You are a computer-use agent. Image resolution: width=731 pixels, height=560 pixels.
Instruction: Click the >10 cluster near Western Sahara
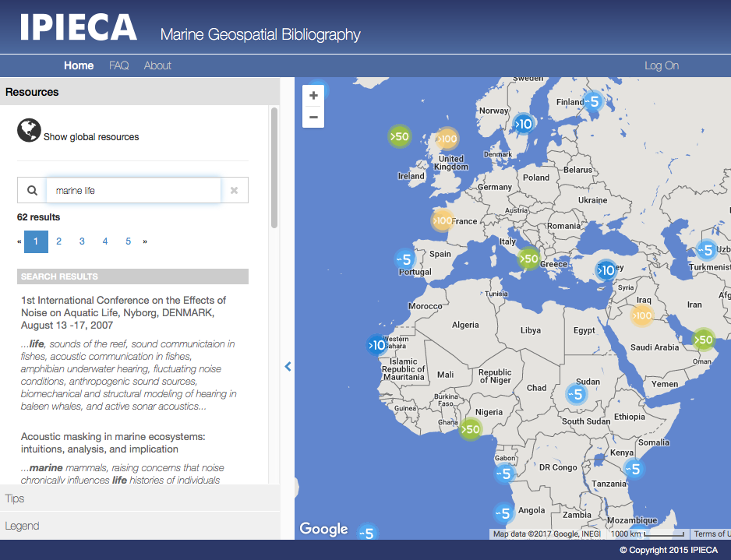(x=377, y=344)
